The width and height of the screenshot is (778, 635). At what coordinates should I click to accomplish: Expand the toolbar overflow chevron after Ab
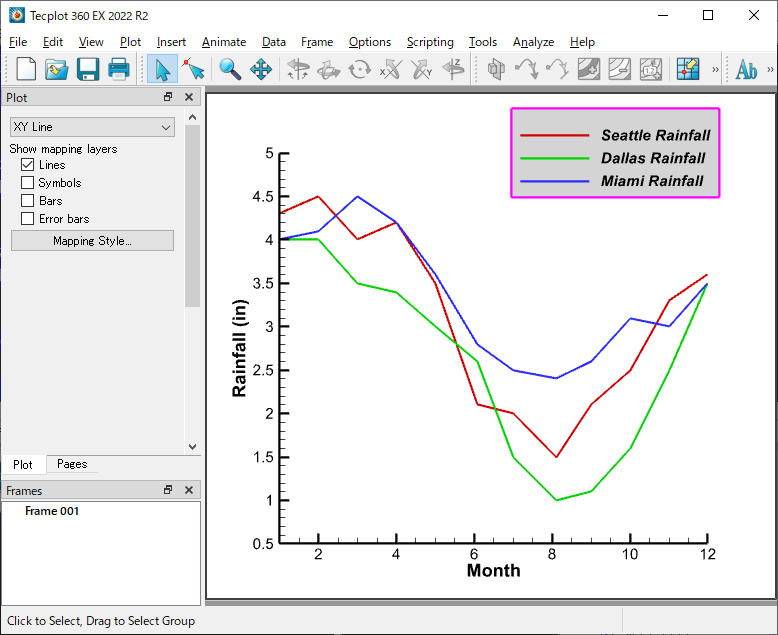pyautogui.click(x=770, y=69)
